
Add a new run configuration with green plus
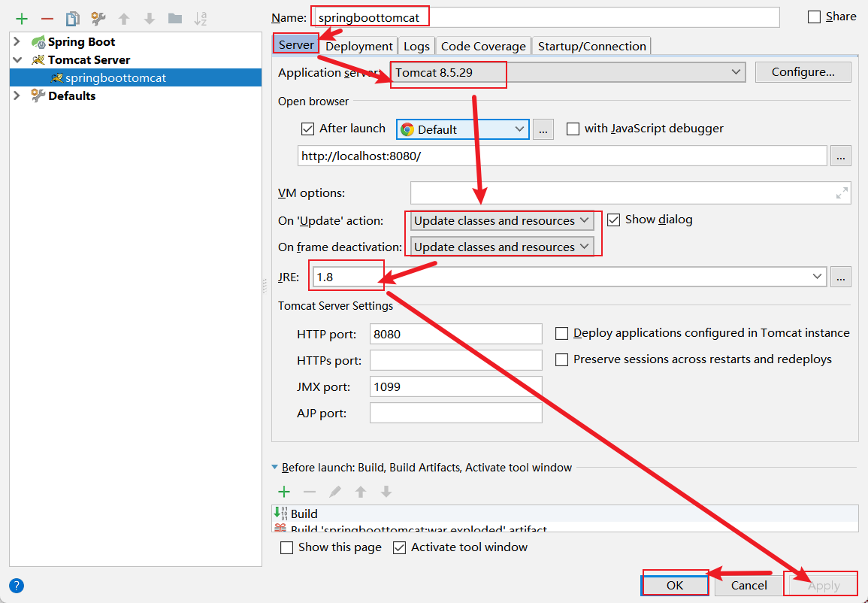22,19
